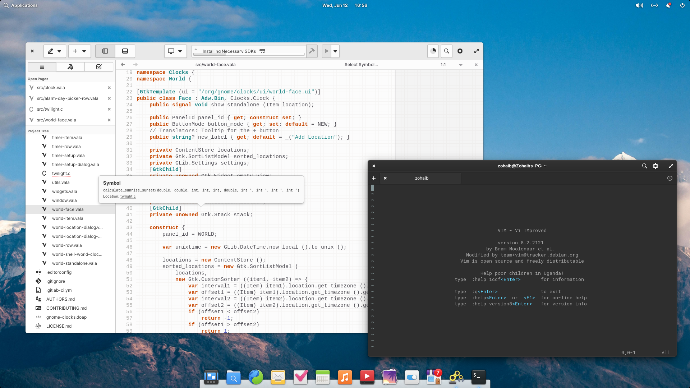Open the Applications menu in top panel
This screenshot has height=388, width=690.
click(20, 5)
